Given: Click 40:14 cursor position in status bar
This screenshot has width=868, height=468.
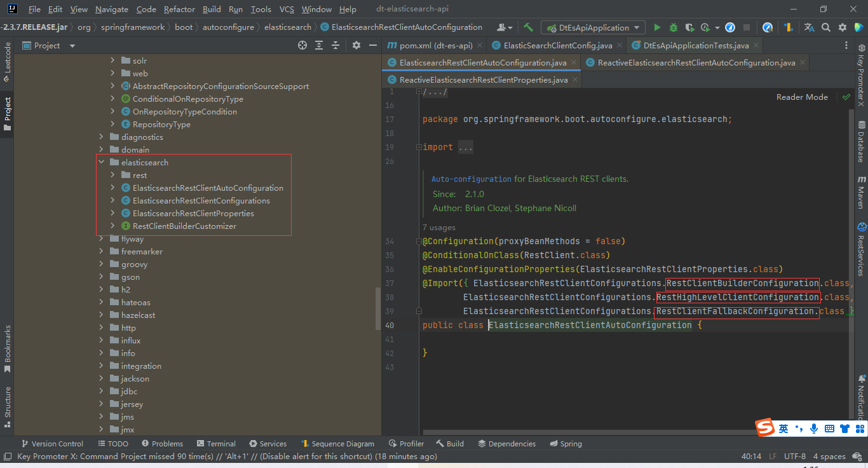Looking at the screenshot, I should (751, 456).
